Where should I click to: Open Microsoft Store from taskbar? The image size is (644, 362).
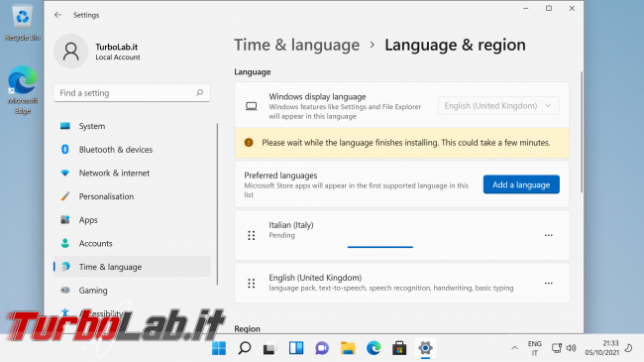[x=399, y=348]
